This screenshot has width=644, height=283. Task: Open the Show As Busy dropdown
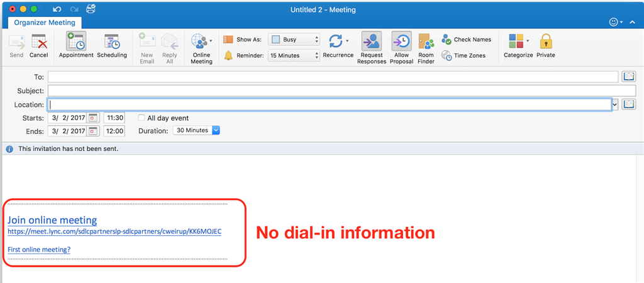pos(294,40)
